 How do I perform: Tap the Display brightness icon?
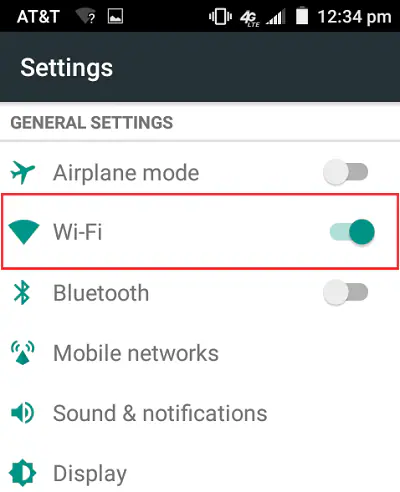pos(22,474)
